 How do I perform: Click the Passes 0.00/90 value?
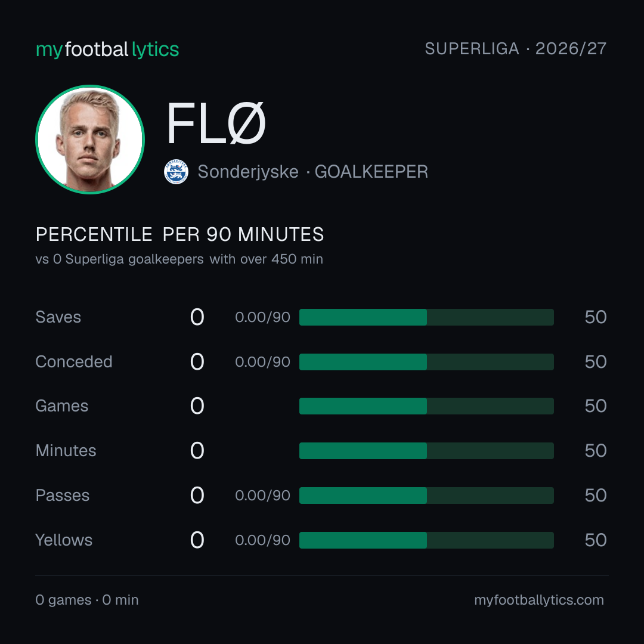[262, 496]
